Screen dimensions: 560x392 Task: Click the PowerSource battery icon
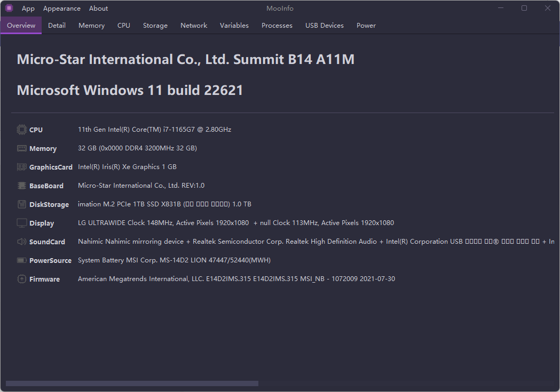pyautogui.click(x=22, y=260)
